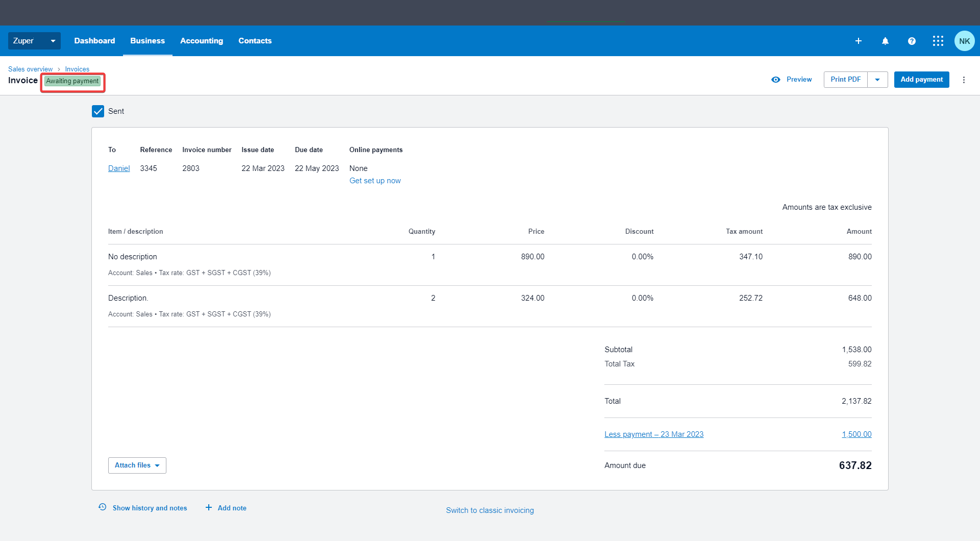
Task: Click the Preview eye icon
Action: [776, 80]
